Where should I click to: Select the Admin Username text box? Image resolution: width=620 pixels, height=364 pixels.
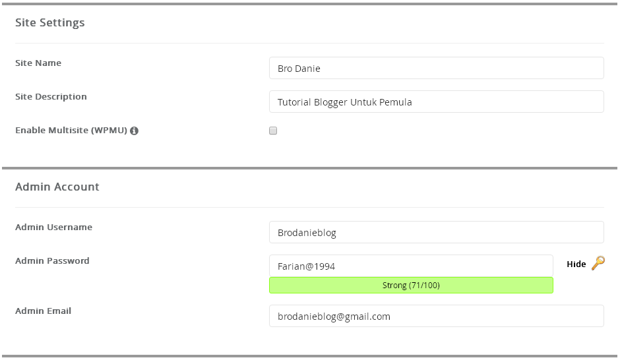436,232
